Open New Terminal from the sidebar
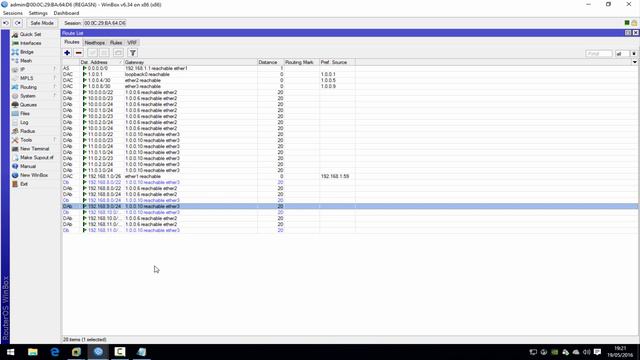Viewport: 640px width, 360px height. [x=34, y=149]
